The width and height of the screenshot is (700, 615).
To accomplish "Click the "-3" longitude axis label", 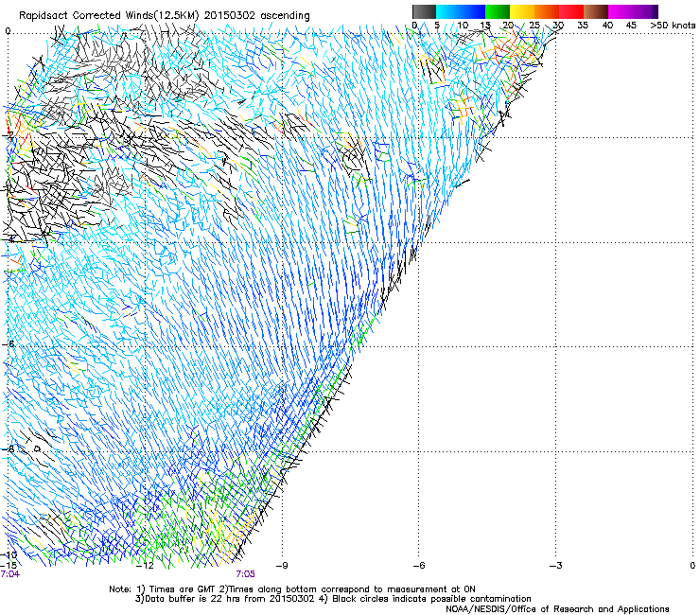I will tap(555, 566).
